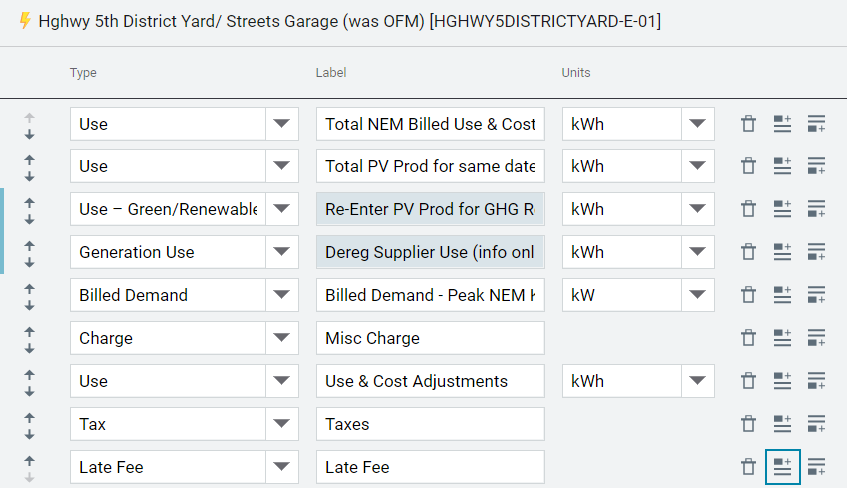Move the Tax row down

point(29,433)
